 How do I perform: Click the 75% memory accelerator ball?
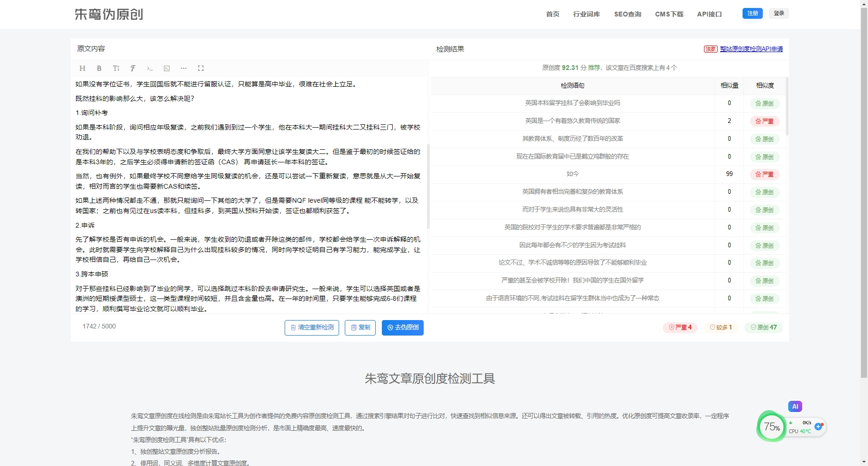pos(771,426)
